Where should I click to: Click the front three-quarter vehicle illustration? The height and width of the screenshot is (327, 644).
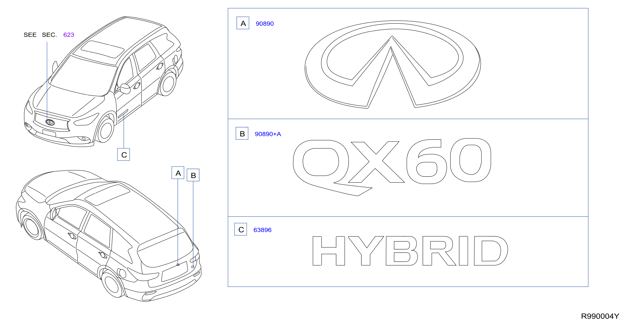104,82
